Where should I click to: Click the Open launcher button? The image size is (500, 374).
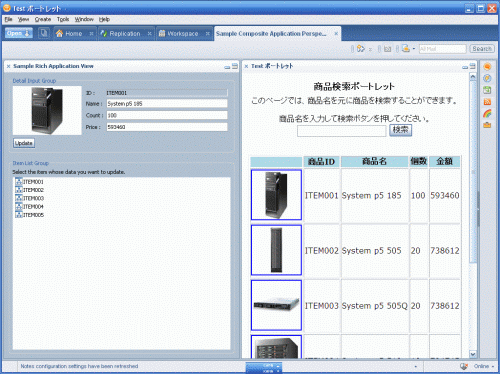click(19, 33)
